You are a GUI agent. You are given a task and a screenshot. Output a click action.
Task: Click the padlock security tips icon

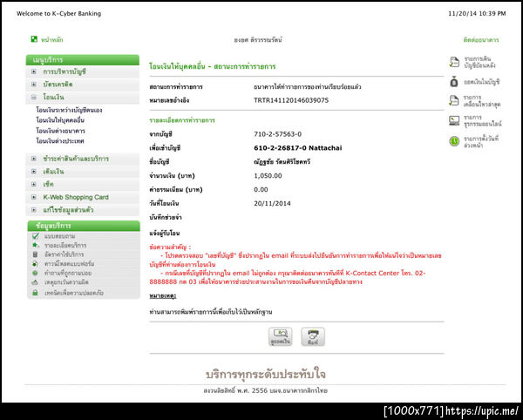[35, 293]
